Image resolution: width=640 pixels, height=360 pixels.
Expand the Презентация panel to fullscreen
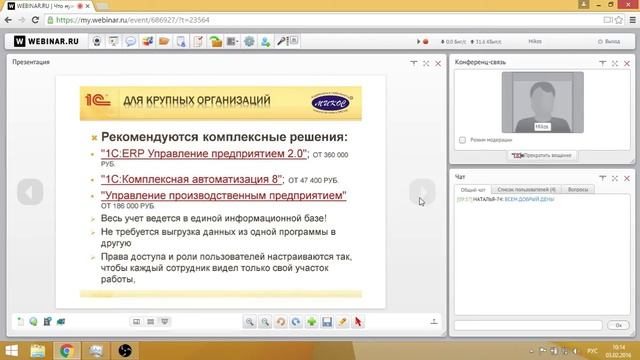[426, 63]
